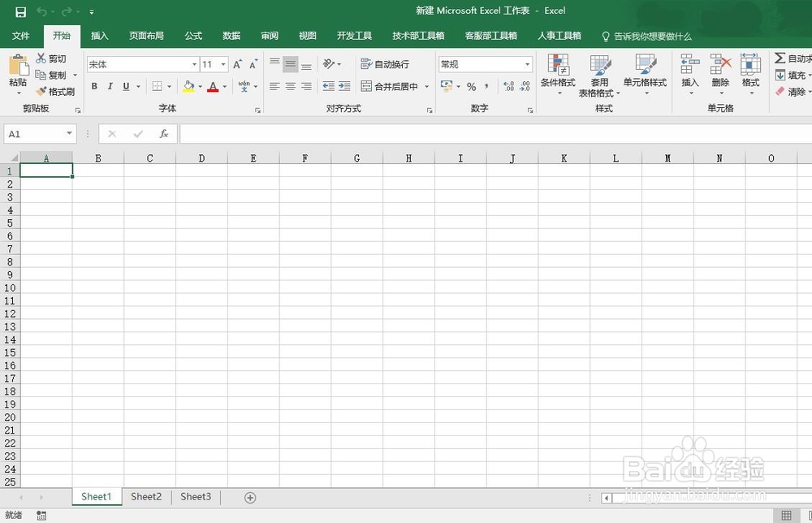The height and width of the screenshot is (523, 812).
Task: Open number format dropdown (常规)
Action: click(527, 64)
